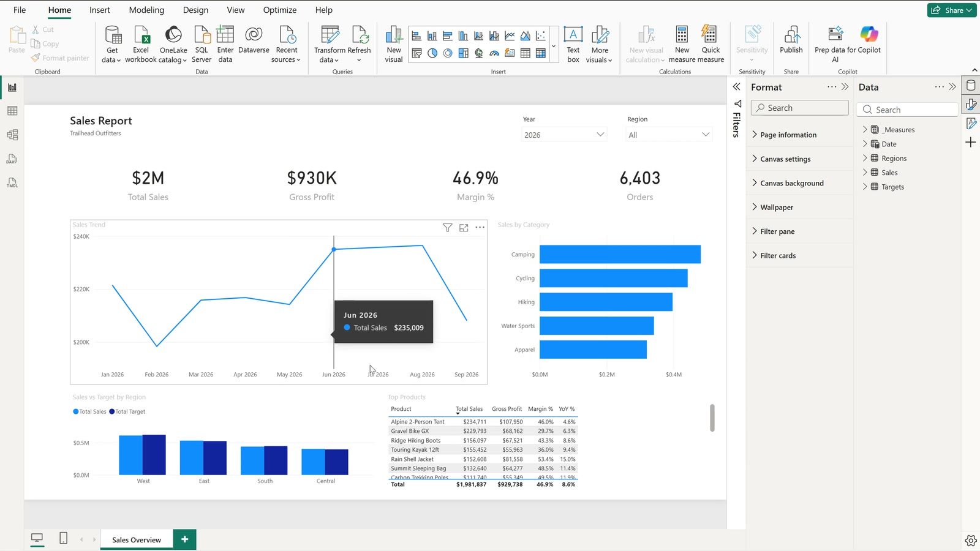Open More options on Sales Trend visual

pyautogui.click(x=480, y=228)
